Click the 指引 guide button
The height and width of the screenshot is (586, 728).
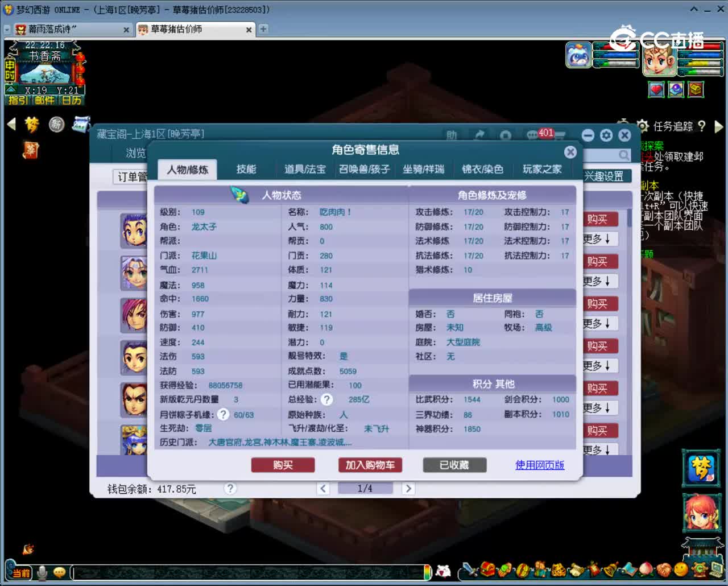pos(18,100)
